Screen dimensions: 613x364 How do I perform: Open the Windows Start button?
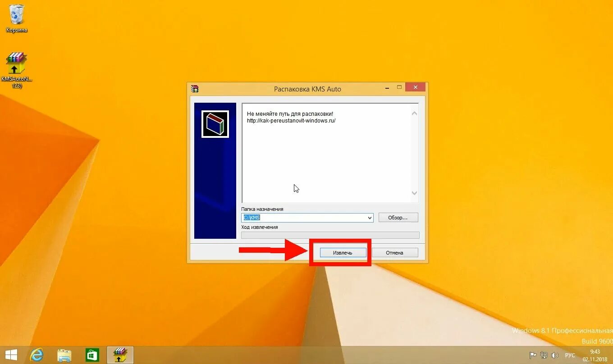click(x=11, y=355)
